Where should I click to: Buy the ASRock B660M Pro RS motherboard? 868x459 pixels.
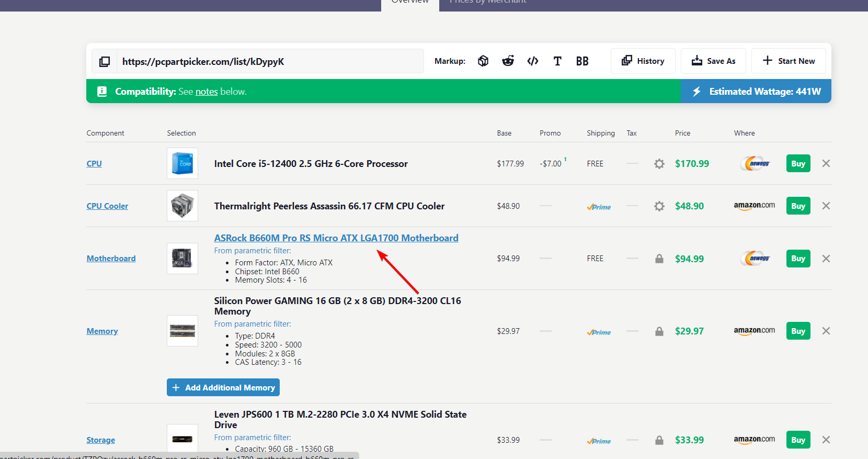798,259
